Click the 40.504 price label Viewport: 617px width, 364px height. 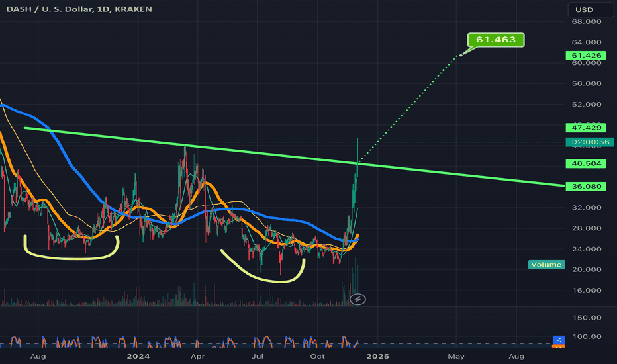pos(586,163)
